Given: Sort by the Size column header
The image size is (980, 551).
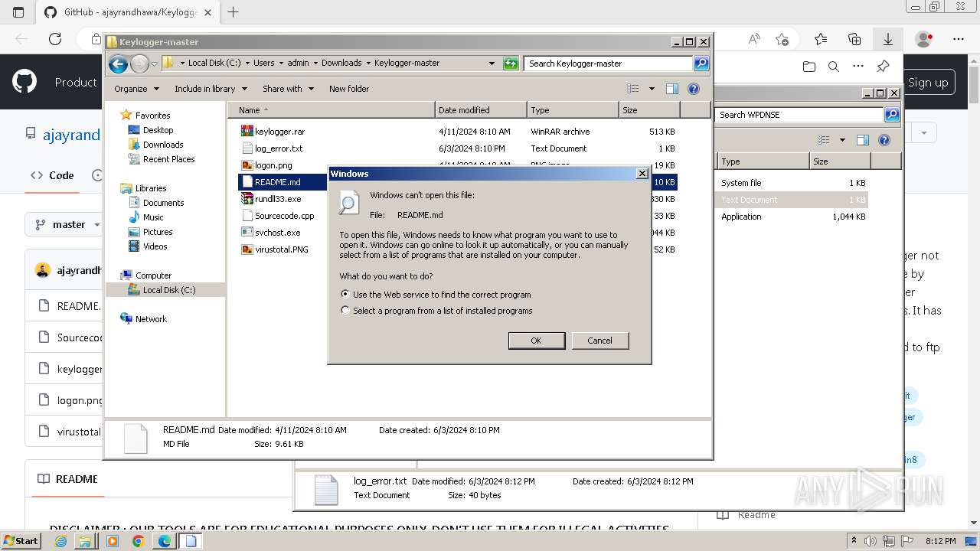Looking at the screenshot, I should click(x=649, y=110).
